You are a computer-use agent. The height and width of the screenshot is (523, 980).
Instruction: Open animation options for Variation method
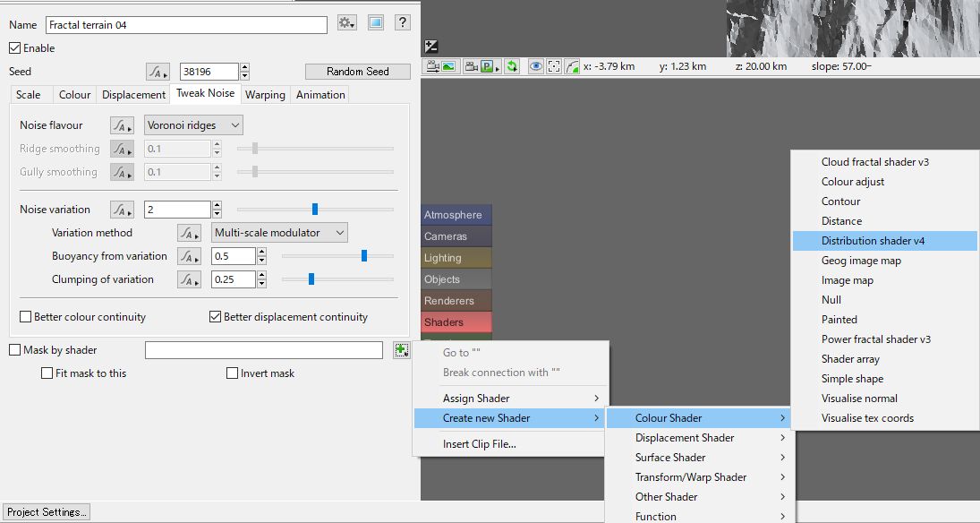(189, 234)
